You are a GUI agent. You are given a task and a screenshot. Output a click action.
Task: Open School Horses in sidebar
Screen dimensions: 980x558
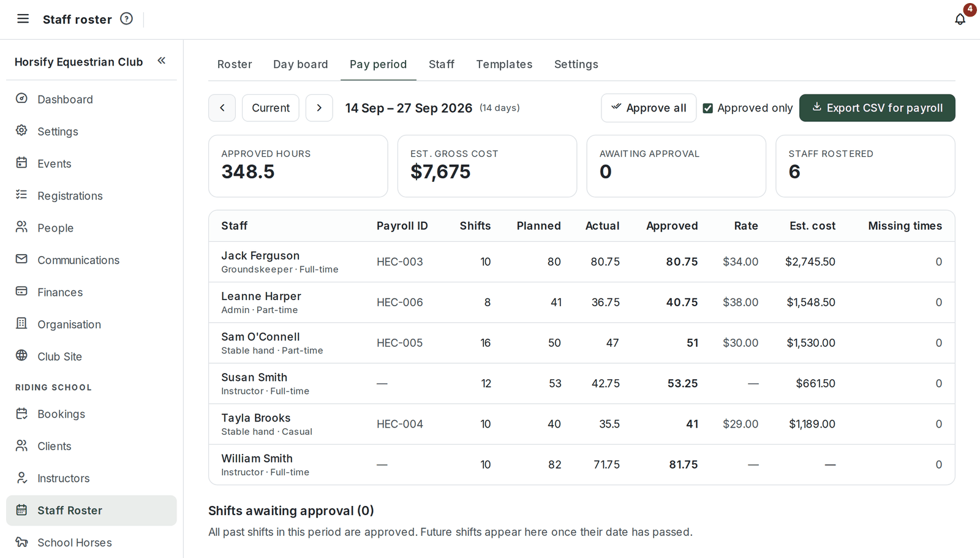click(91, 543)
